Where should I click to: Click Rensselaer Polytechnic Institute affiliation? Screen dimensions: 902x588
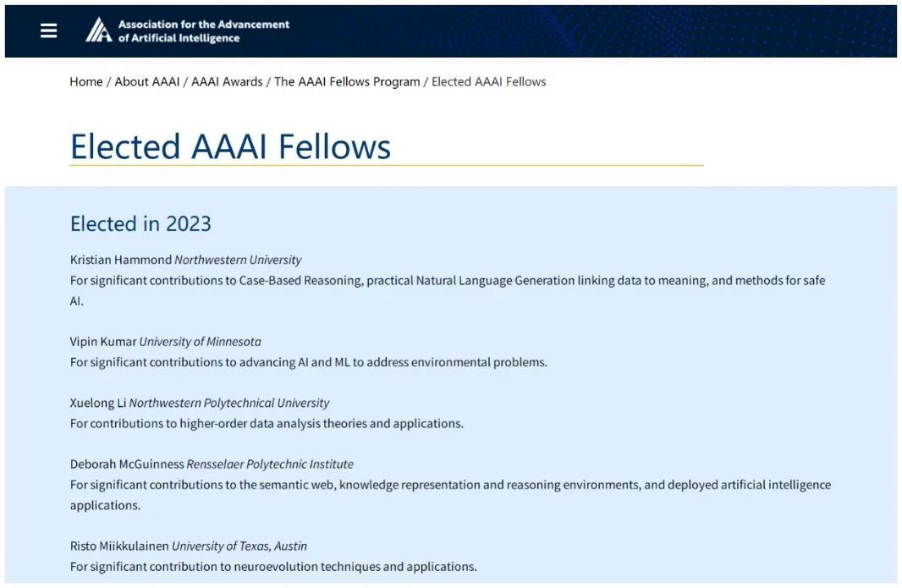(x=270, y=464)
